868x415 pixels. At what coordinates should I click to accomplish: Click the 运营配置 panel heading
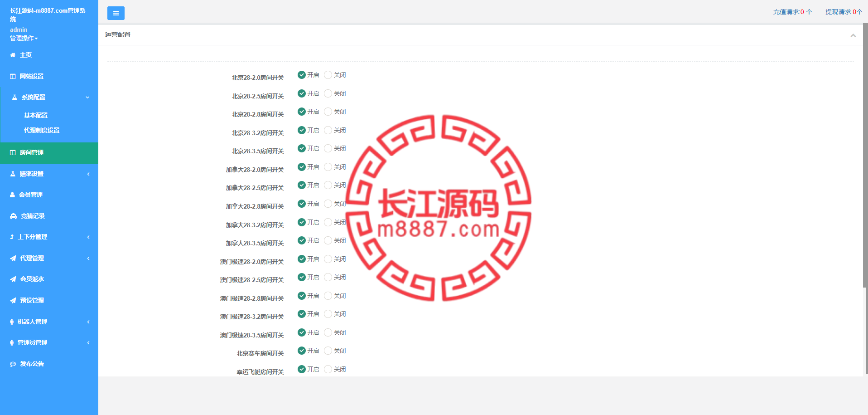118,34
